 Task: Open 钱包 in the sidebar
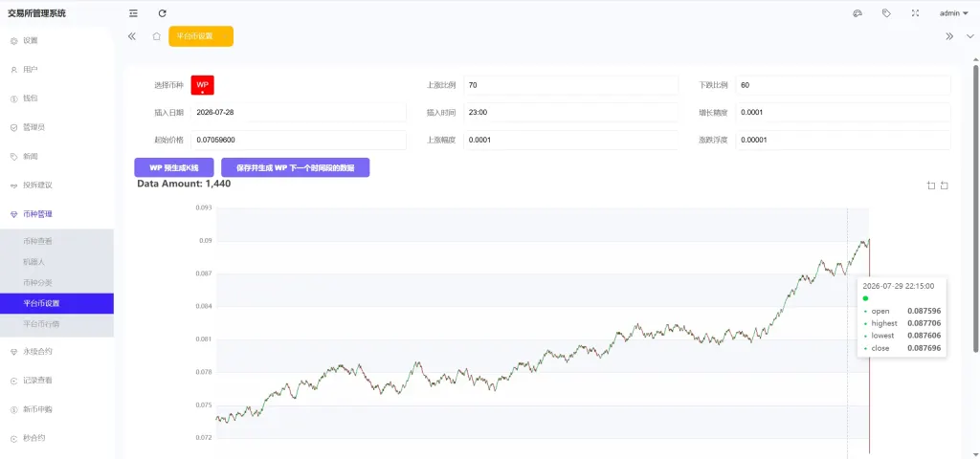pos(56,98)
